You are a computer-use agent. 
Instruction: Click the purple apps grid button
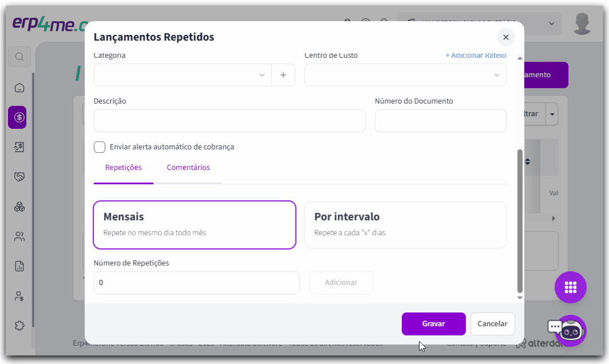tap(571, 287)
